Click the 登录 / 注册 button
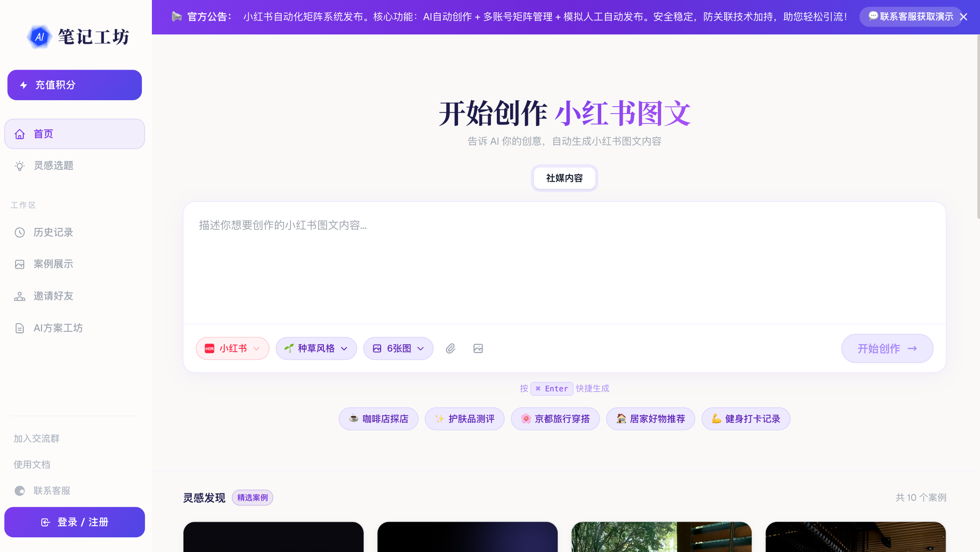Viewport: 980px width, 552px height. [x=75, y=522]
